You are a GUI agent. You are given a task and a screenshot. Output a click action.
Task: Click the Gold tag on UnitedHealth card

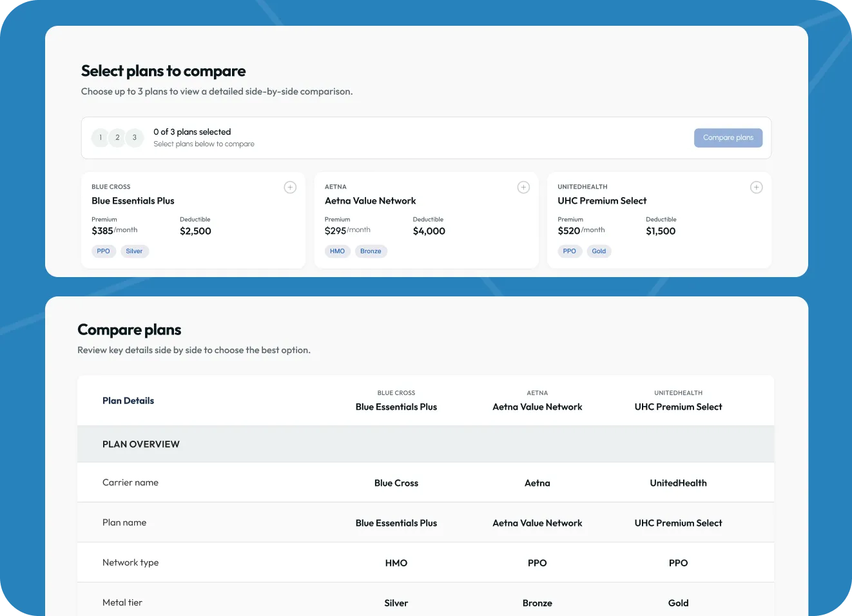pos(599,251)
